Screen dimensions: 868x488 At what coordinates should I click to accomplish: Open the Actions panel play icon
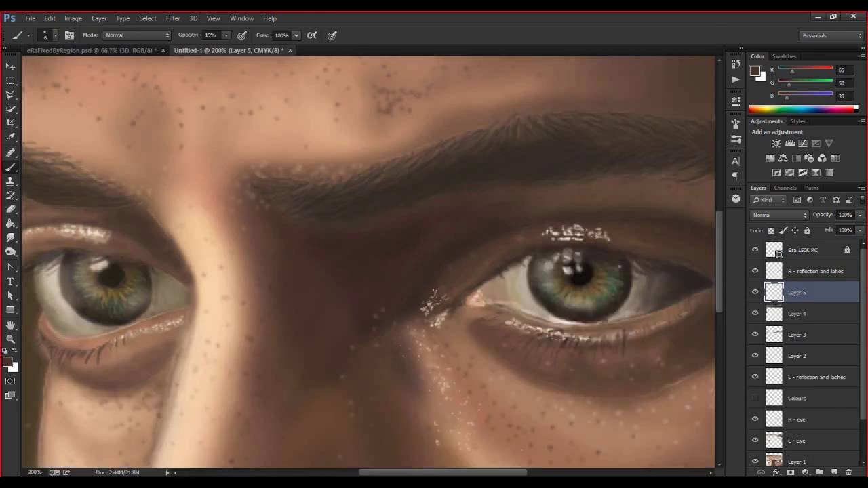pyautogui.click(x=736, y=79)
